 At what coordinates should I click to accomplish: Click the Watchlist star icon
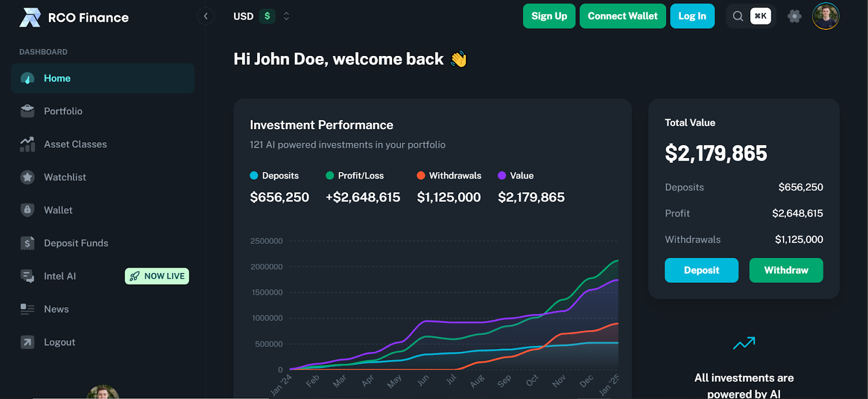(27, 177)
